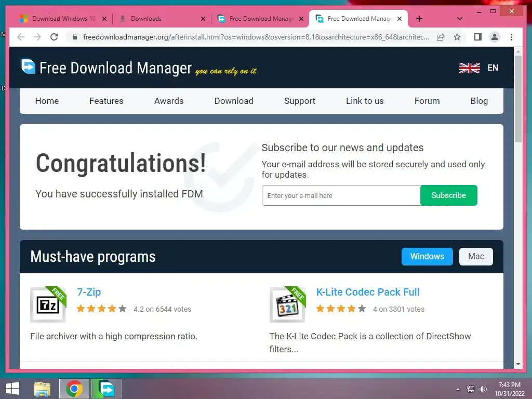Open the EN language selector

[493, 68]
